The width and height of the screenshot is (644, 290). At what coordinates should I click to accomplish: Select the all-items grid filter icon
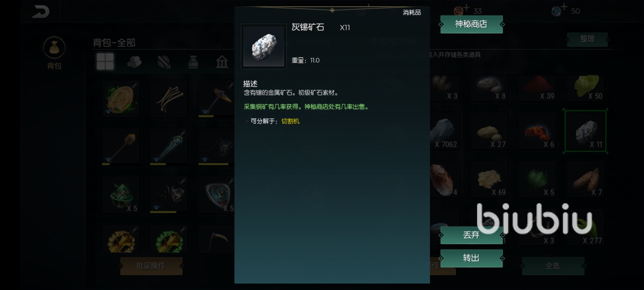[105, 61]
